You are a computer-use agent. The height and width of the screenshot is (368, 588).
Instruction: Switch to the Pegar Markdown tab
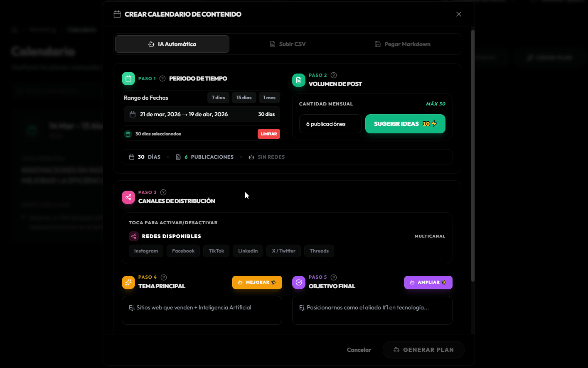coord(402,44)
